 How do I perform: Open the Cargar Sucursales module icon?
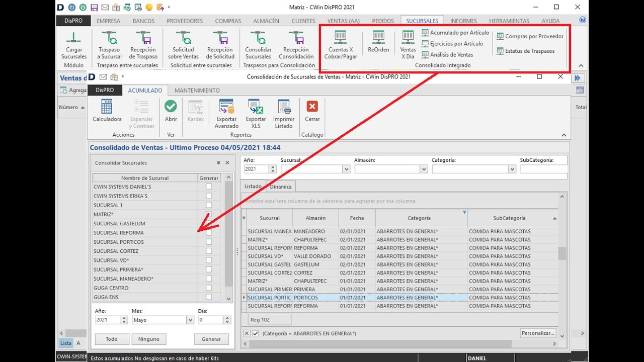[74, 44]
